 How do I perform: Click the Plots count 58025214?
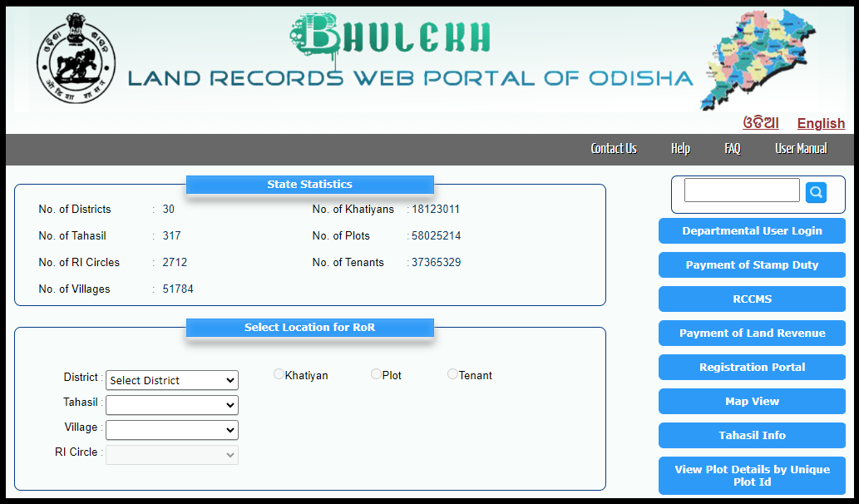(x=436, y=236)
